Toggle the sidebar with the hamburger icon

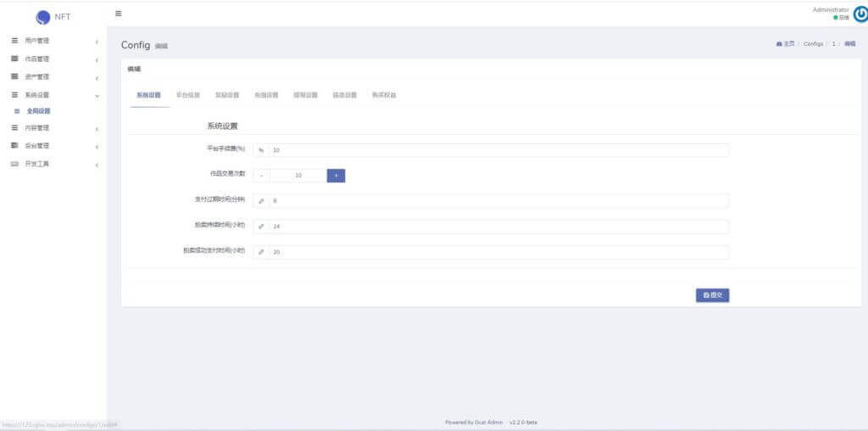(118, 14)
